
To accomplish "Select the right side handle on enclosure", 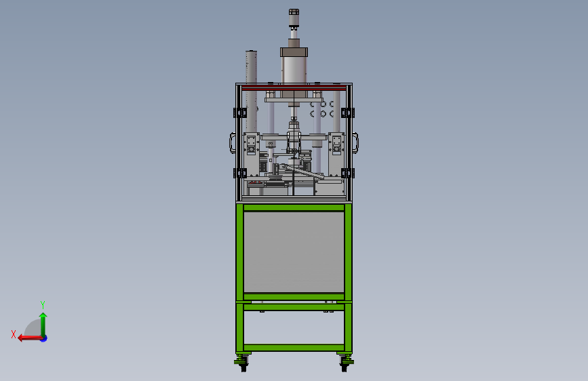I will [x=355, y=143].
